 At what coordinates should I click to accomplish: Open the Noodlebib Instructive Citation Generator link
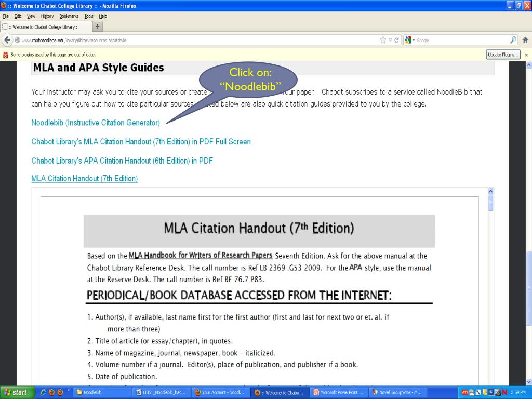click(96, 123)
